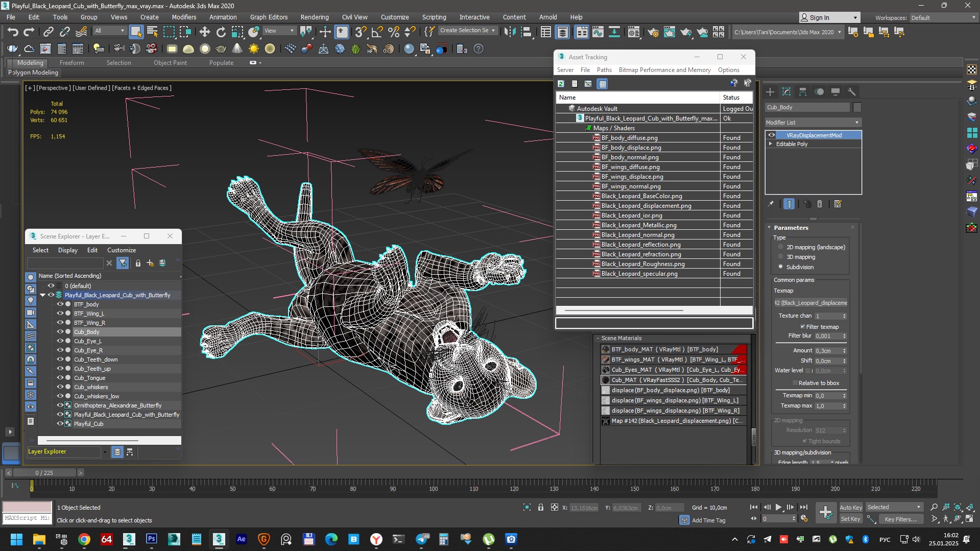
Task: Click the Undo arrow icon
Action: tap(13, 32)
